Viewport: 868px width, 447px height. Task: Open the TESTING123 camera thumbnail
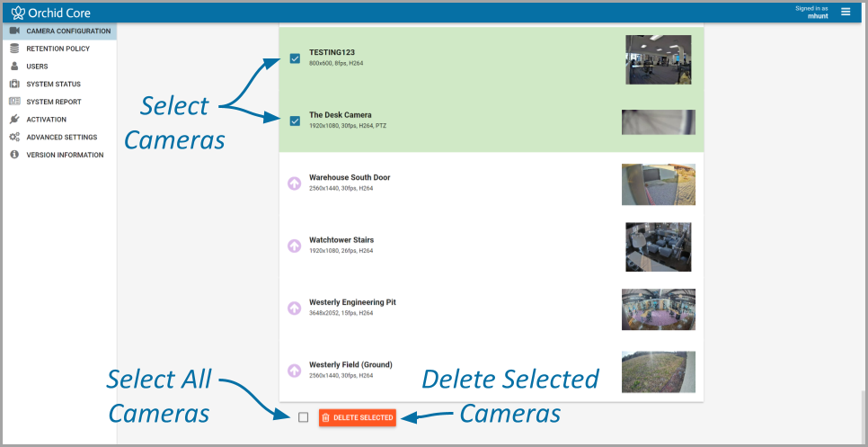click(x=659, y=60)
